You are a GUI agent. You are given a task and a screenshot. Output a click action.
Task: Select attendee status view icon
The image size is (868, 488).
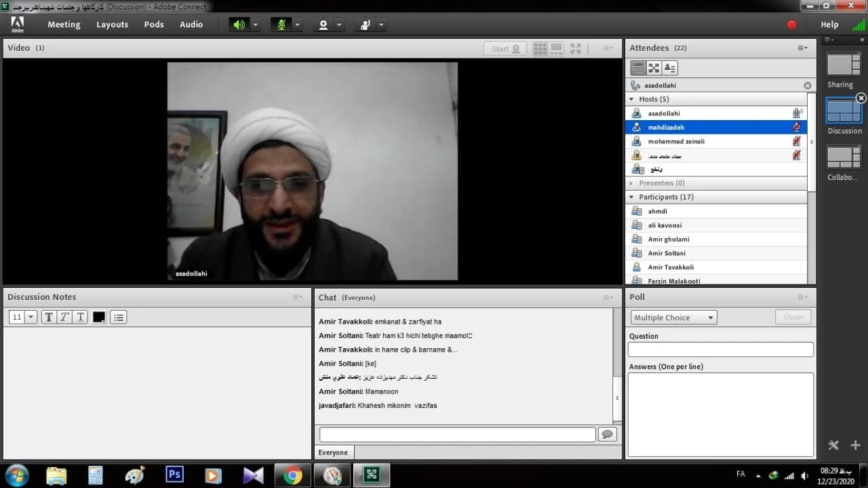coord(670,68)
